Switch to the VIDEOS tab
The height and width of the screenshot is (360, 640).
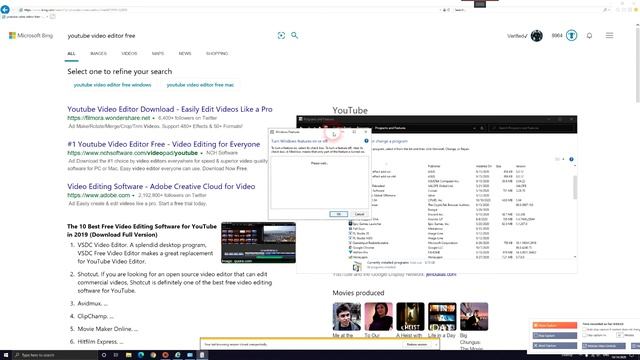(x=129, y=53)
